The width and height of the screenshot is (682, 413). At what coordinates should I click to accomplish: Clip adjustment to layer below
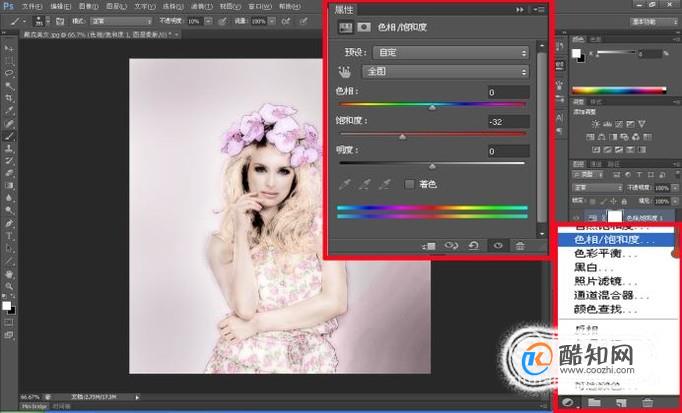(428, 246)
